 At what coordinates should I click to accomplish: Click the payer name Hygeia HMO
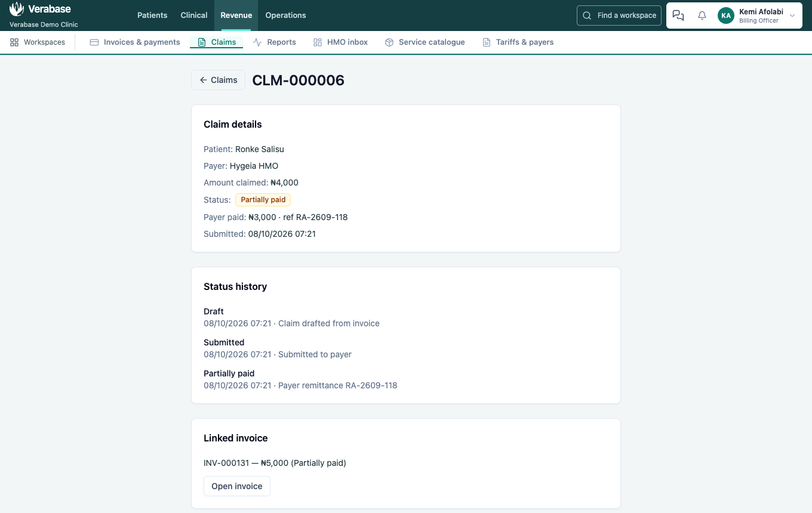tap(254, 166)
